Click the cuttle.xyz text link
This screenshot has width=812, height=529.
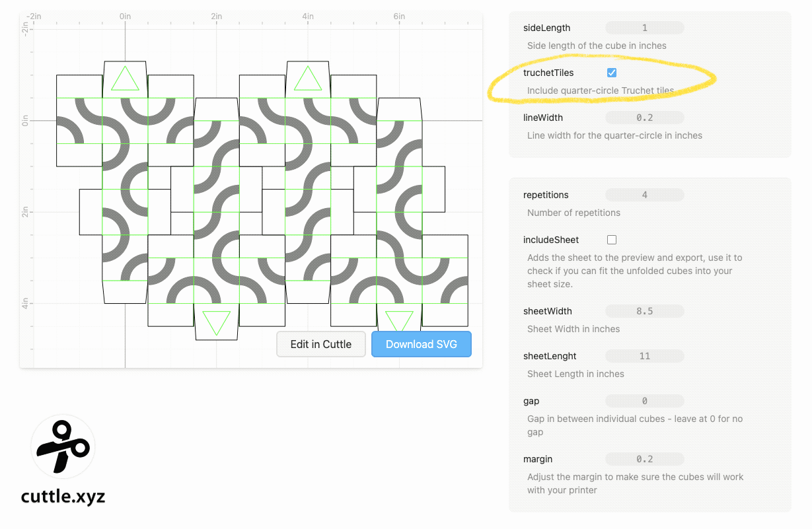point(63,496)
